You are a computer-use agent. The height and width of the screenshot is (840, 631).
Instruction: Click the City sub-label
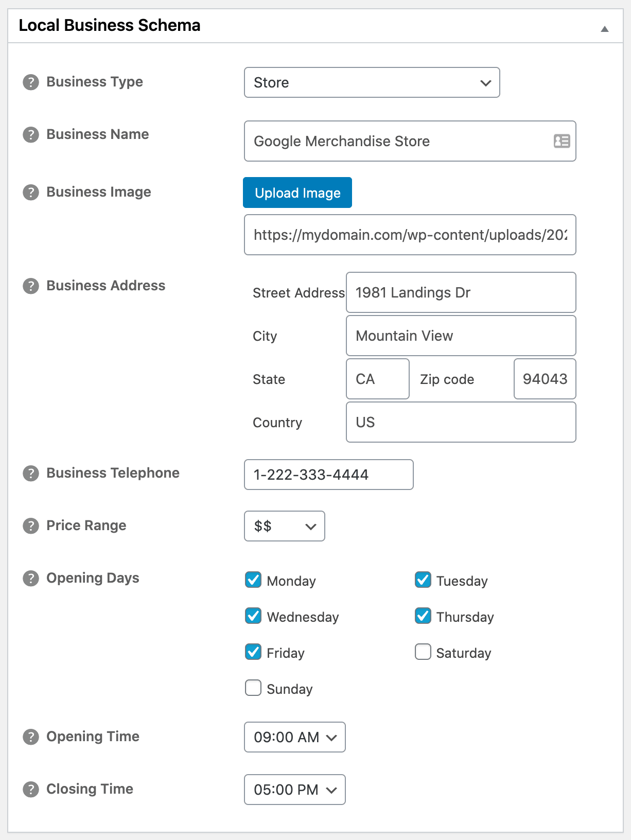click(265, 336)
